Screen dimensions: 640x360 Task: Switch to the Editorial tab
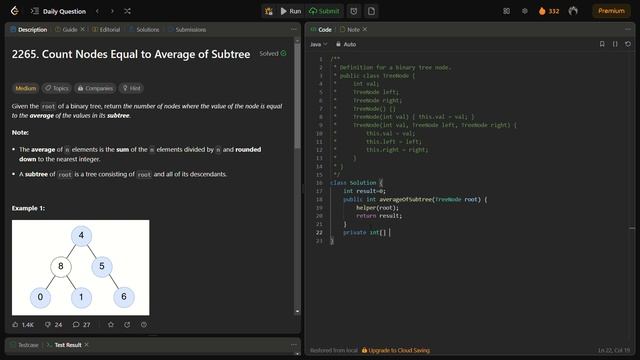[106, 29]
